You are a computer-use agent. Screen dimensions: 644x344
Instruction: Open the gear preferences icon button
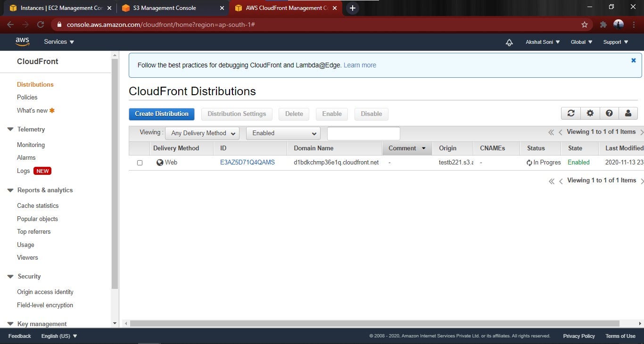pyautogui.click(x=590, y=113)
